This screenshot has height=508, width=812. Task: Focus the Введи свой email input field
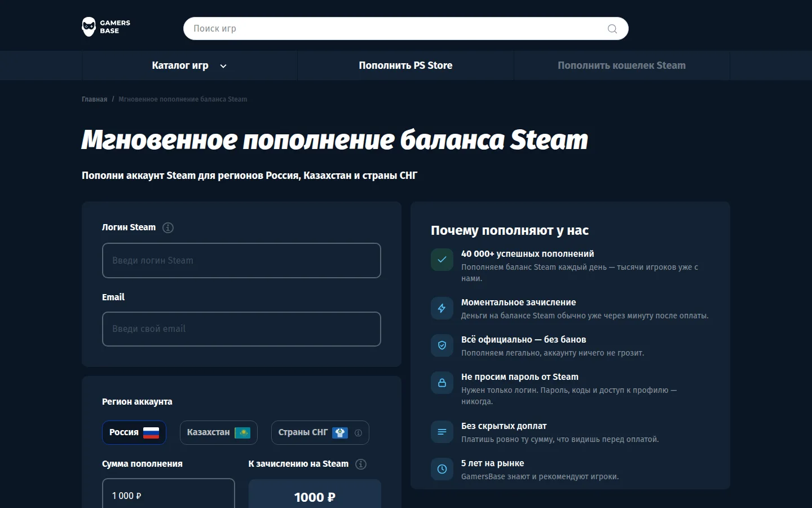pyautogui.click(x=241, y=329)
